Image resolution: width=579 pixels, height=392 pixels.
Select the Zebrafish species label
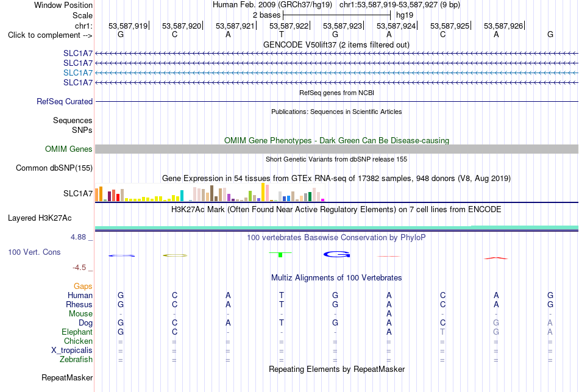pos(76,359)
